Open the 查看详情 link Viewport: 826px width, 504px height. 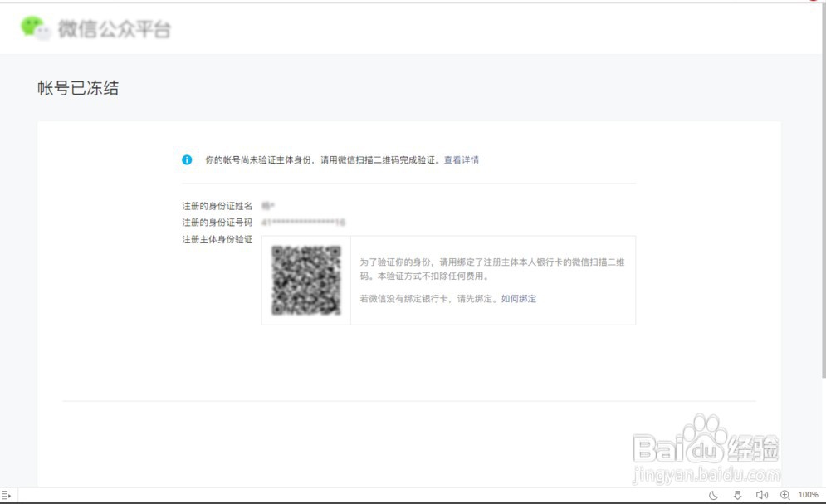pyautogui.click(x=462, y=159)
